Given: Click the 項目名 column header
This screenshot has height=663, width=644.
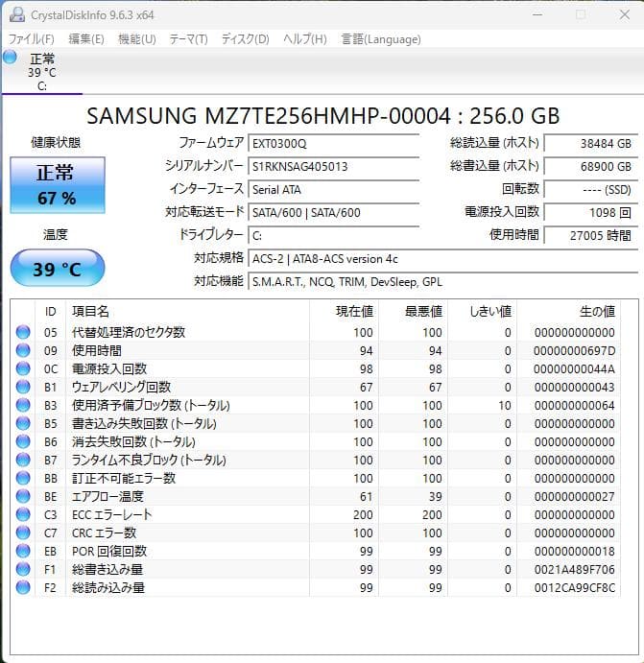Looking at the screenshot, I should click(90, 312).
